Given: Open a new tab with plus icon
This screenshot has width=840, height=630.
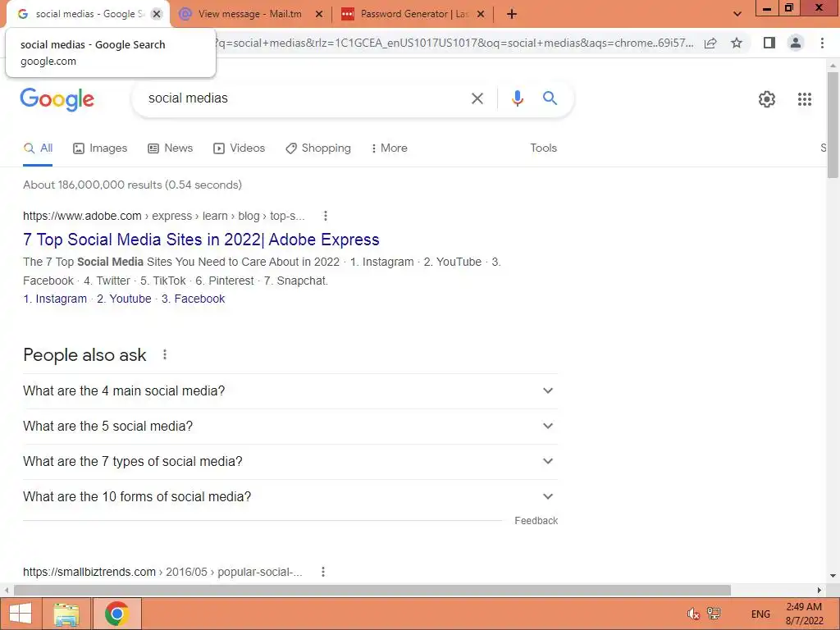Looking at the screenshot, I should point(512,14).
